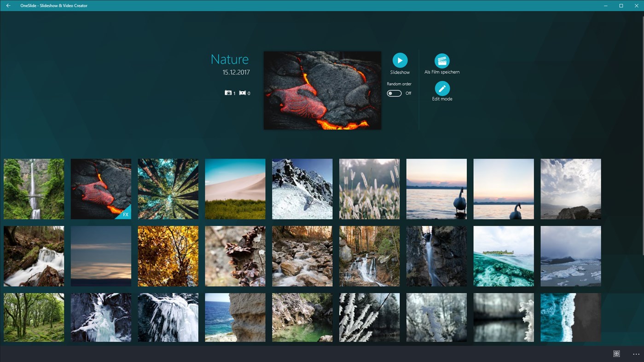Image resolution: width=644 pixels, height=362 pixels.
Task: Click the back arrow in the title bar
Action: click(8, 6)
